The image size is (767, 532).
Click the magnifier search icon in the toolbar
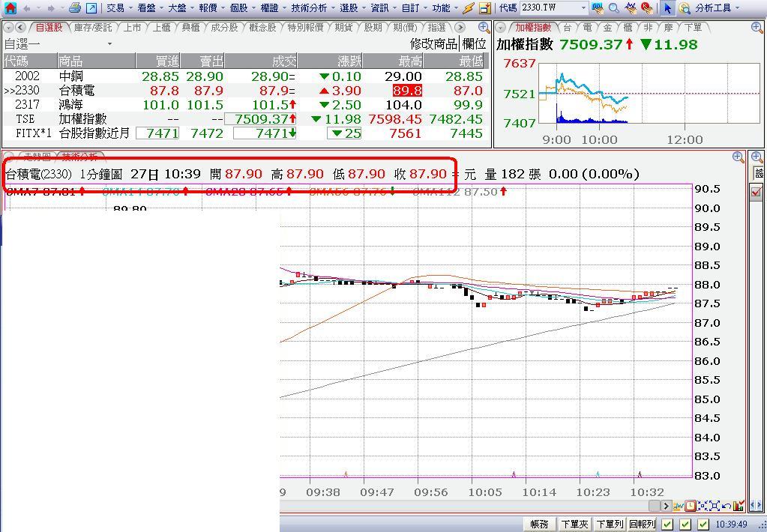click(614, 7)
